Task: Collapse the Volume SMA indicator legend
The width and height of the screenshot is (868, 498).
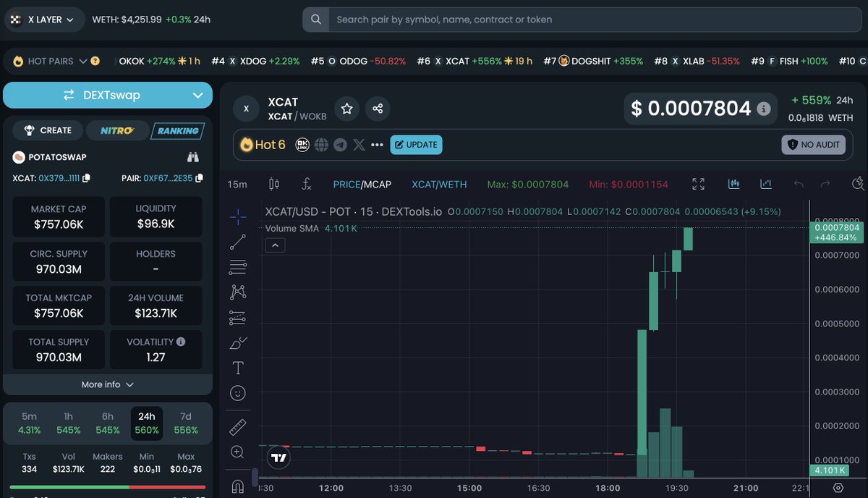Action: tap(275, 245)
